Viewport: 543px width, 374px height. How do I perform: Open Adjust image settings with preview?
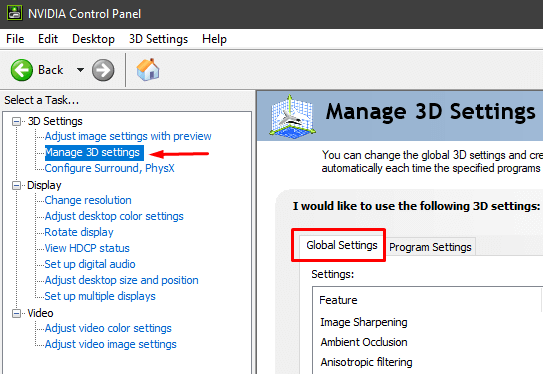coord(128,136)
